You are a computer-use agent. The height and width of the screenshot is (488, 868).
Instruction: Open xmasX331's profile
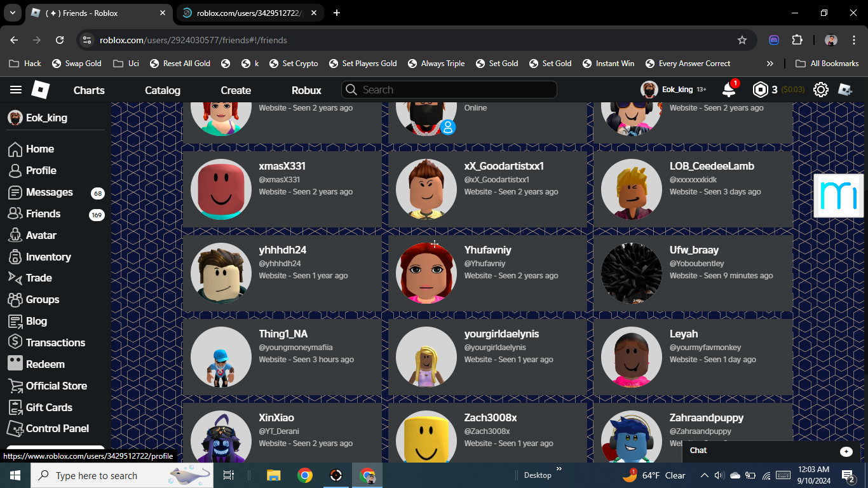pos(282,166)
